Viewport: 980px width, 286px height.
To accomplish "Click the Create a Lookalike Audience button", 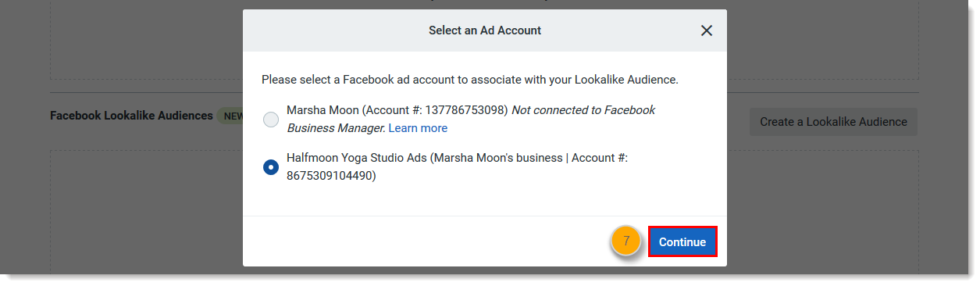I will coord(833,122).
